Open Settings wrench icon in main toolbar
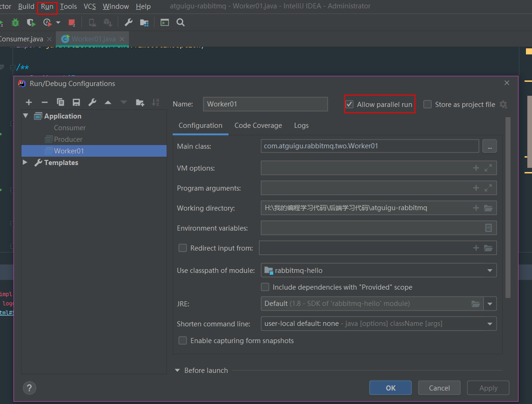 pyautogui.click(x=128, y=23)
